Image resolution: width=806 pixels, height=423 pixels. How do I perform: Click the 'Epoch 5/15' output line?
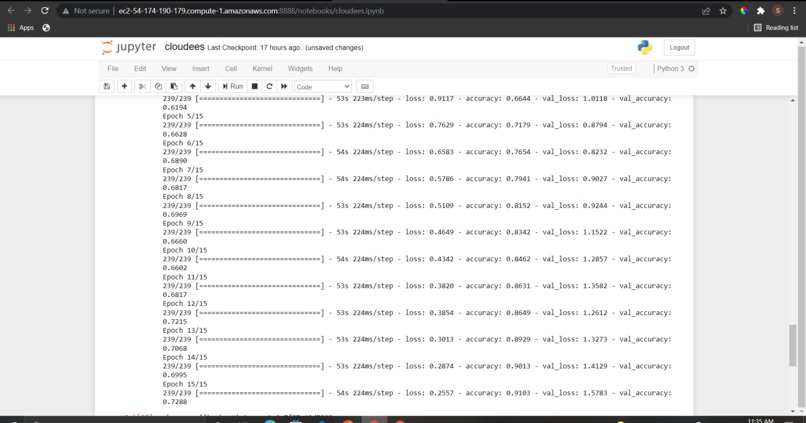(x=183, y=116)
